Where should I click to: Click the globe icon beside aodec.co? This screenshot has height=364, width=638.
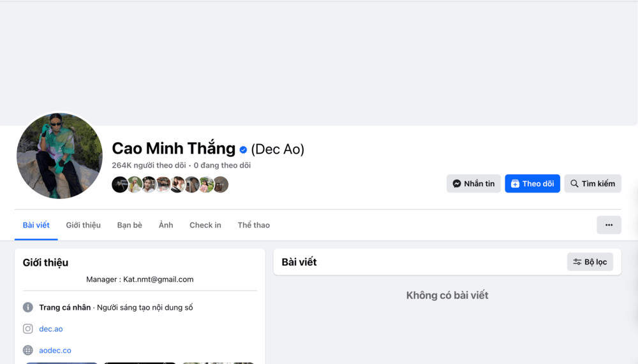click(28, 350)
